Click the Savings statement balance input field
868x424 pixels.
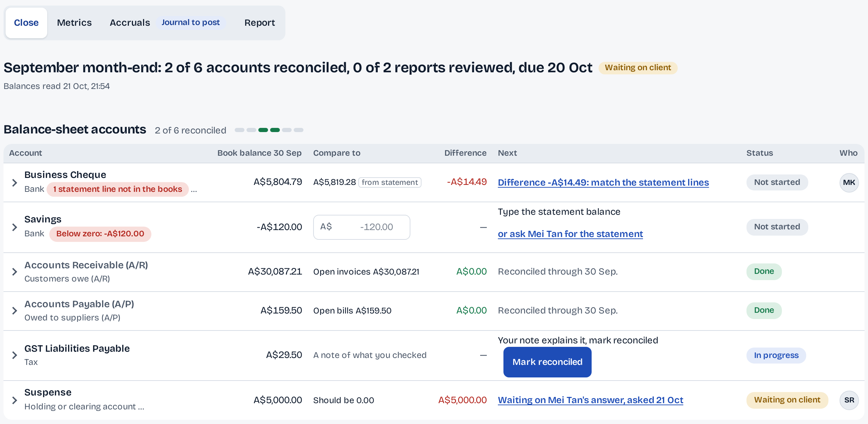point(362,227)
